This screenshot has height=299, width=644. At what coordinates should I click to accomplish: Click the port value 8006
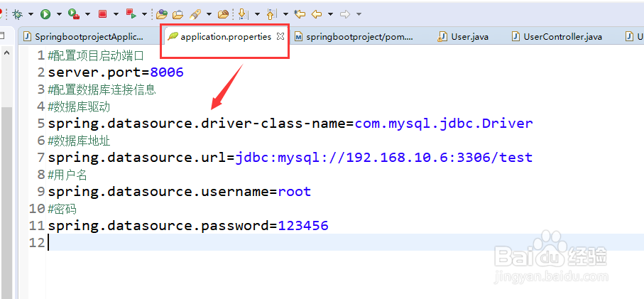click(x=167, y=72)
